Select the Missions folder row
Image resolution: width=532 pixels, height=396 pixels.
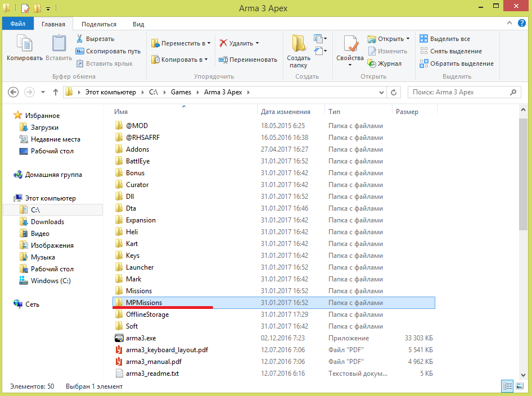click(x=273, y=291)
